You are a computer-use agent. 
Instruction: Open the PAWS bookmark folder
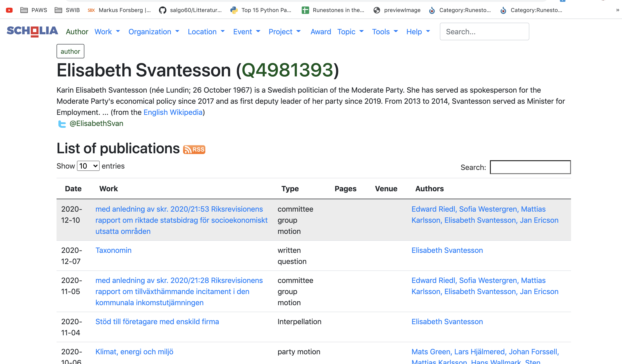tap(34, 10)
